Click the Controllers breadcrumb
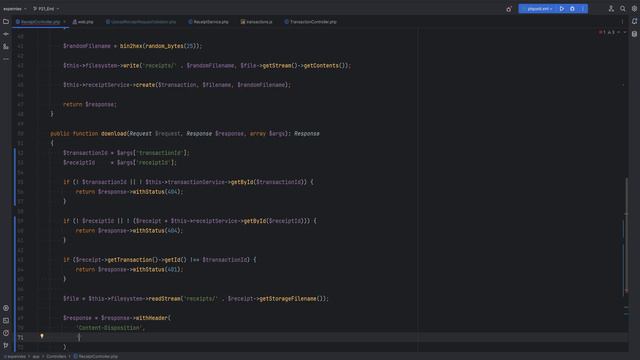 (x=56, y=356)
